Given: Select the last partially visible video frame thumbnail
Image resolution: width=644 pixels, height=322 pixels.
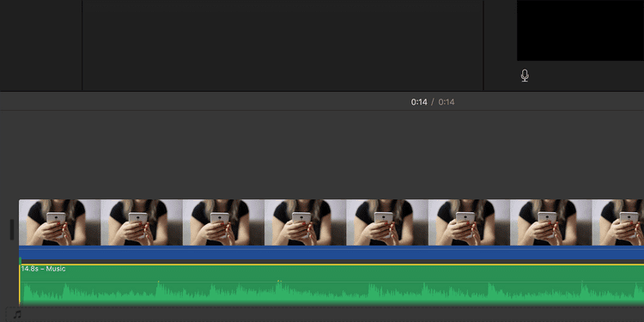Looking at the screenshot, I should tap(617, 222).
